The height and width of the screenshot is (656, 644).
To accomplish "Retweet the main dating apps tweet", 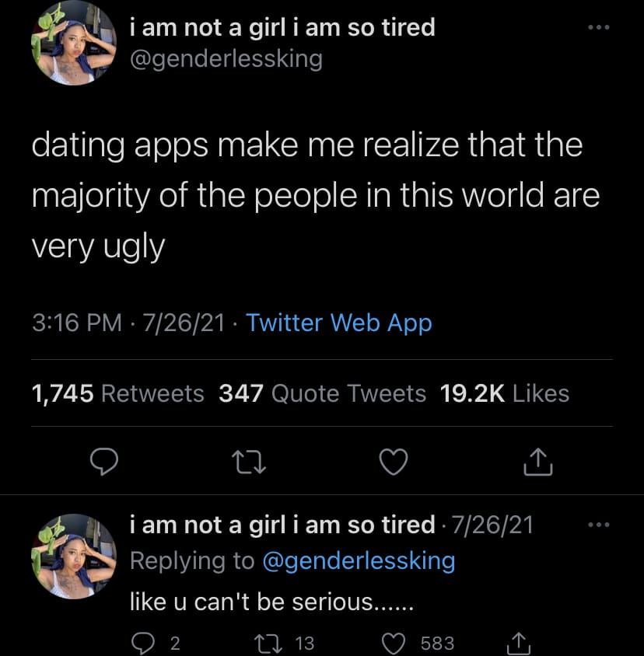I will click(x=249, y=462).
